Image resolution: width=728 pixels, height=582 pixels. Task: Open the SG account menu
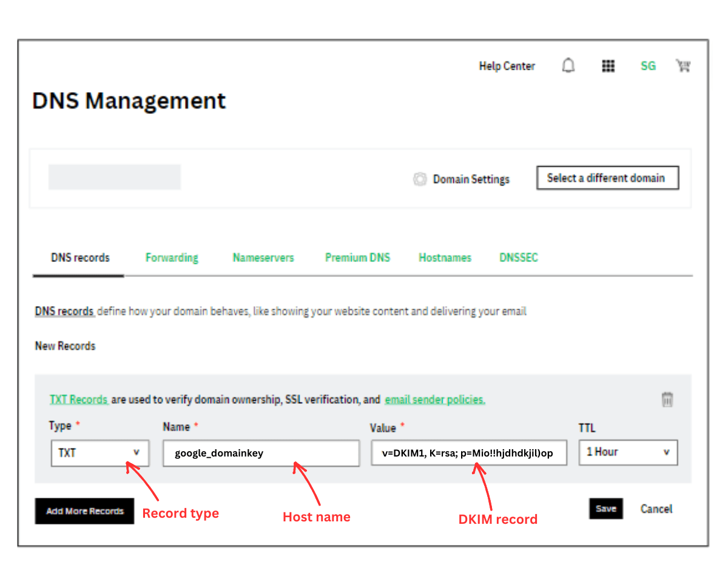pyautogui.click(x=648, y=66)
